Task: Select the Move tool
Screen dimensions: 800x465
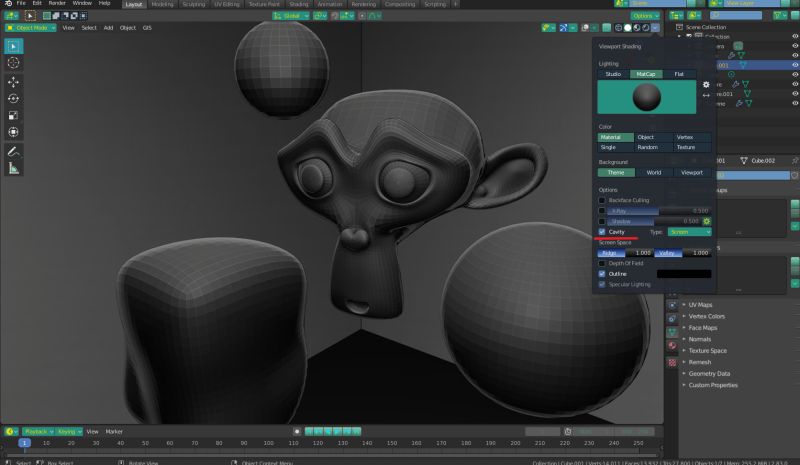Action: (13, 82)
